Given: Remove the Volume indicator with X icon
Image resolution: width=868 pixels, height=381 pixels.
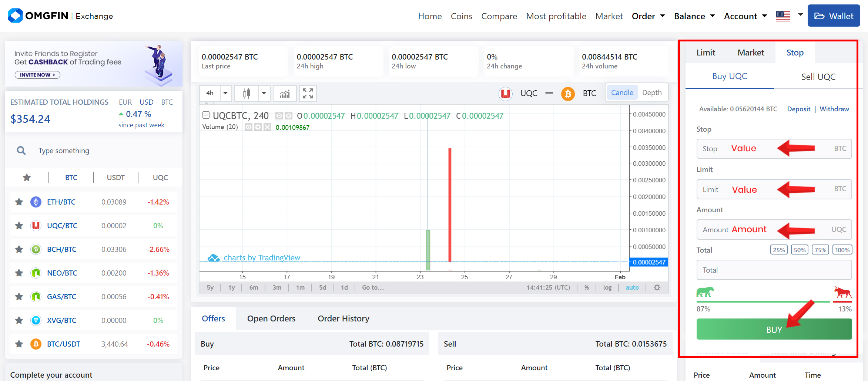Looking at the screenshot, I should click(x=267, y=127).
